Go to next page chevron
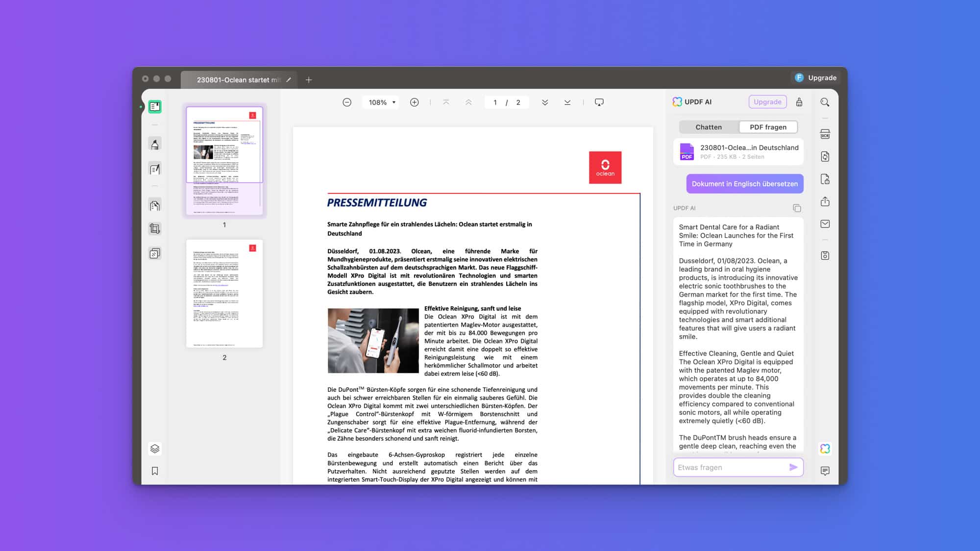The height and width of the screenshot is (551, 980). click(x=544, y=102)
